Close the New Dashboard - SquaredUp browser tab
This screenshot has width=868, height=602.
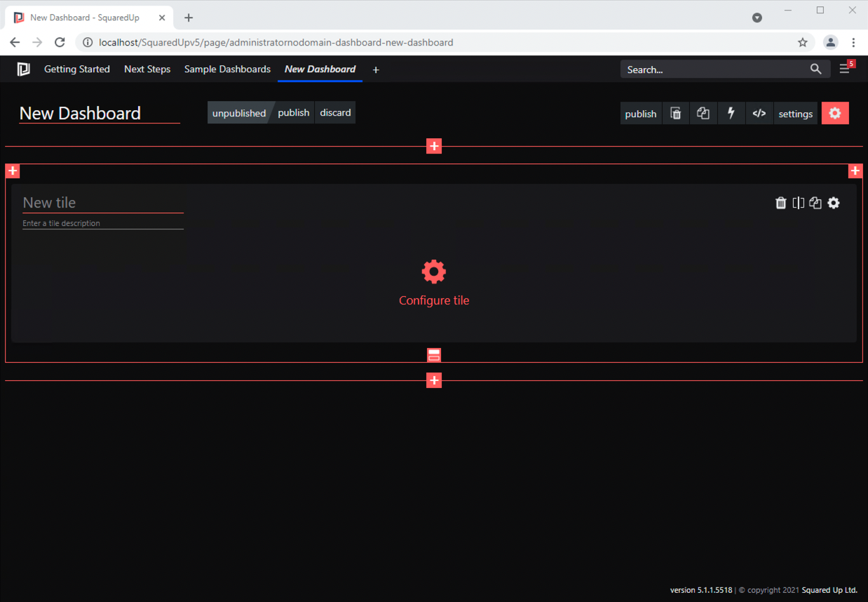point(162,18)
